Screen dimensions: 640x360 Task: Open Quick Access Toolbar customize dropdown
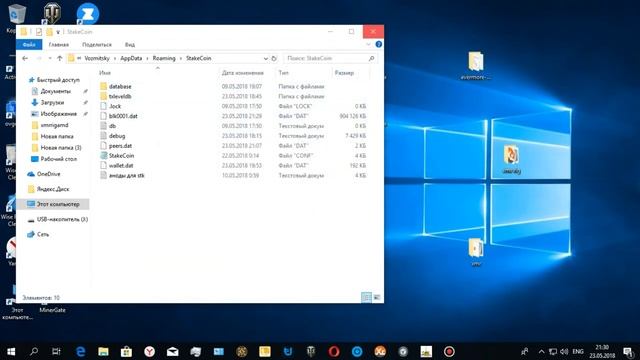click(x=58, y=32)
